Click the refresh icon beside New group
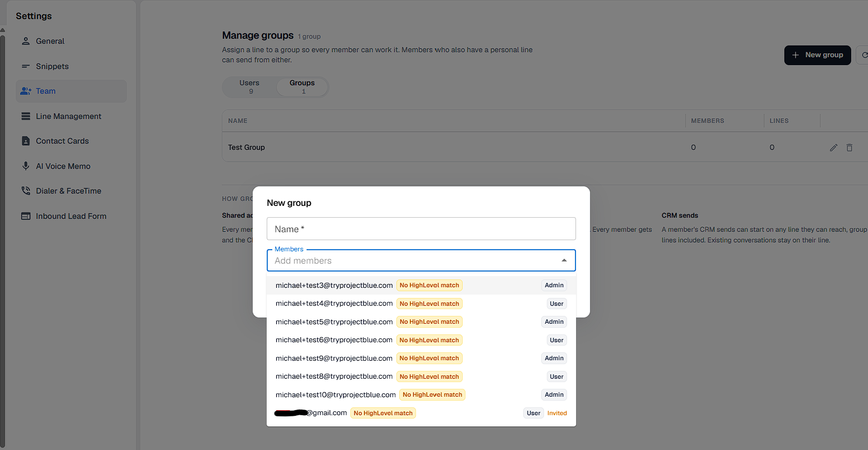The height and width of the screenshot is (450, 868). tap(864, 55)
